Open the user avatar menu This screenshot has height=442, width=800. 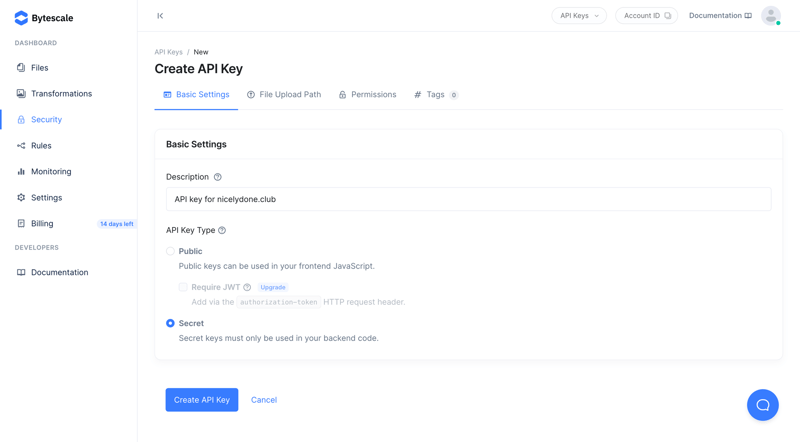770,16
